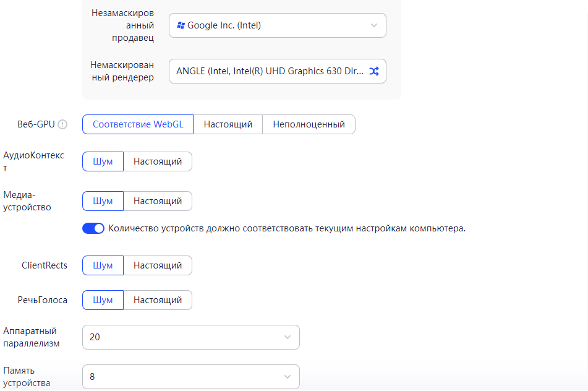The width and height of the screenshot is (588, 391).
Task: Click the info icon next to Веб-GPU
Action: (x=62, y=124)
